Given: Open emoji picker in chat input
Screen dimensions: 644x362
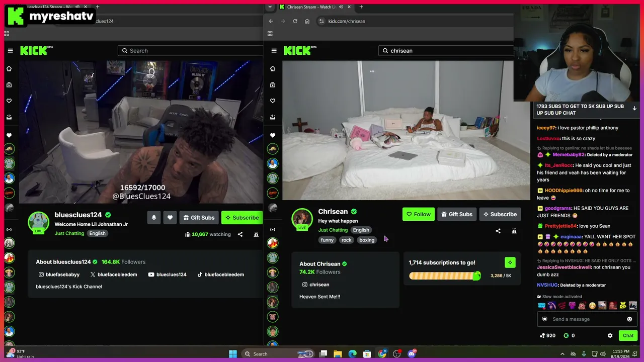Looking at the screenshot, I should tap(629, 319).
